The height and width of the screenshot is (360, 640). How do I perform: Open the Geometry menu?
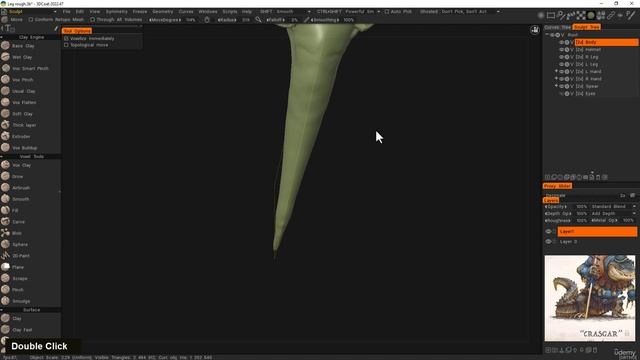163,12
